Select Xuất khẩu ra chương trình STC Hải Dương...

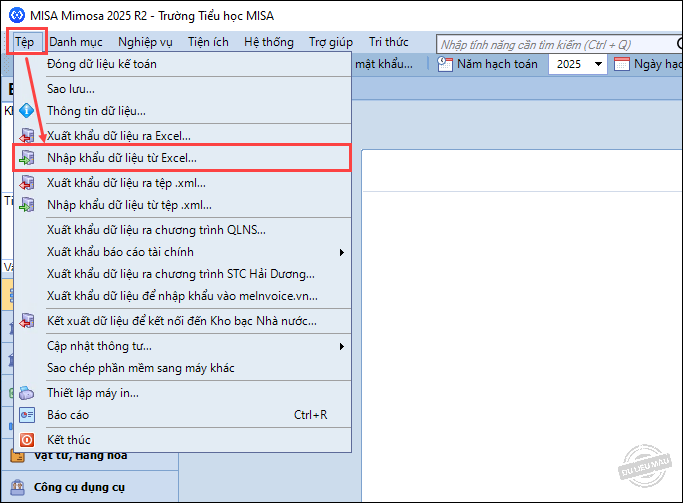pos(182,274)
